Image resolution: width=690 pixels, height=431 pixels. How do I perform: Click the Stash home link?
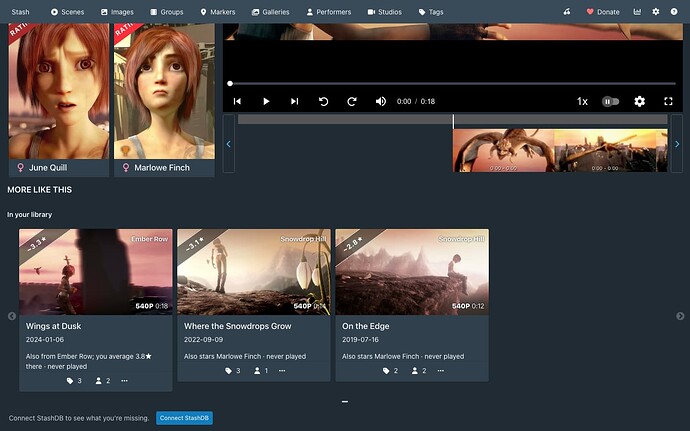tap(20, 12)
